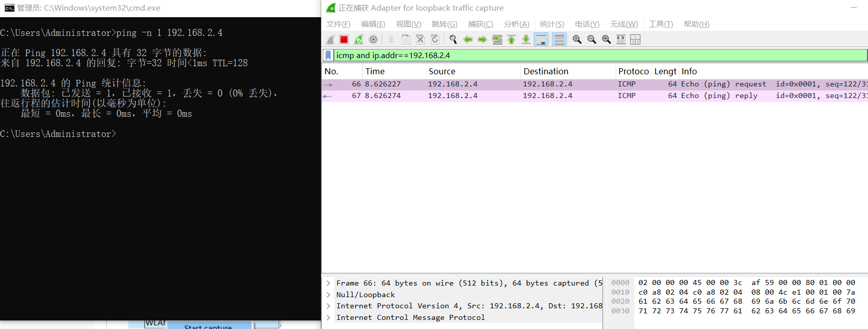Screen dimensions: 868x329
Task: Jump to the last packet
Action: coord(526,39)
